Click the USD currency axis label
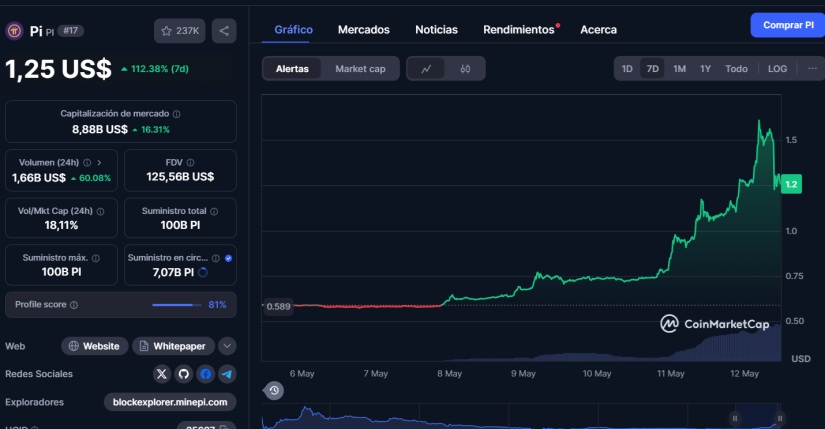 [x=801, y=359]
